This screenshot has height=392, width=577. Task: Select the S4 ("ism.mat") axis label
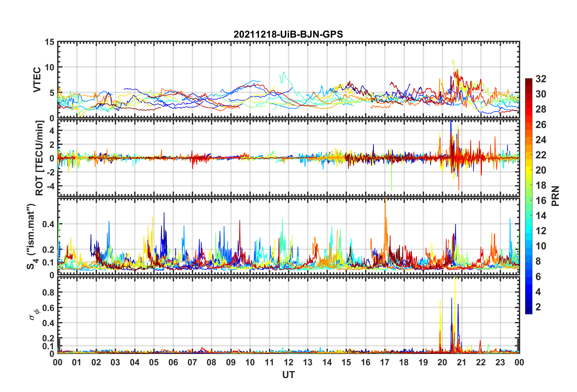pos(32,236)
